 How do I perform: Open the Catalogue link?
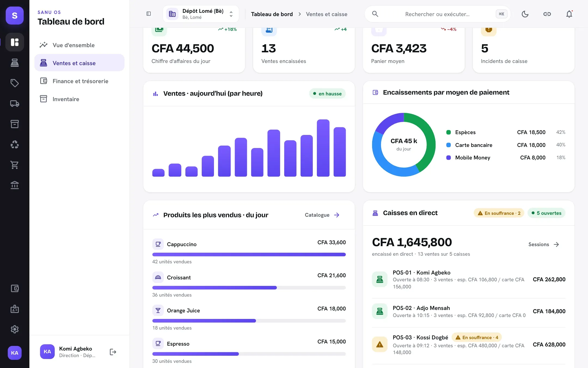[322, 215]
